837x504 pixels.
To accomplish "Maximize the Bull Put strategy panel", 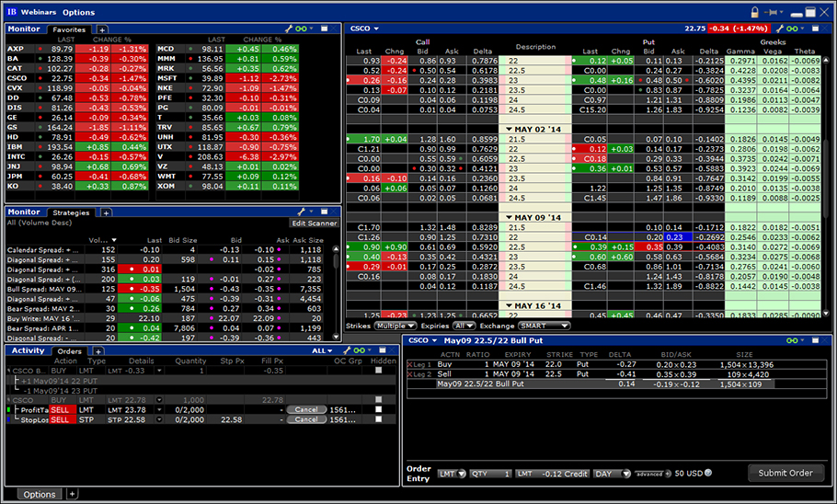I will click(x=815, y=340).
